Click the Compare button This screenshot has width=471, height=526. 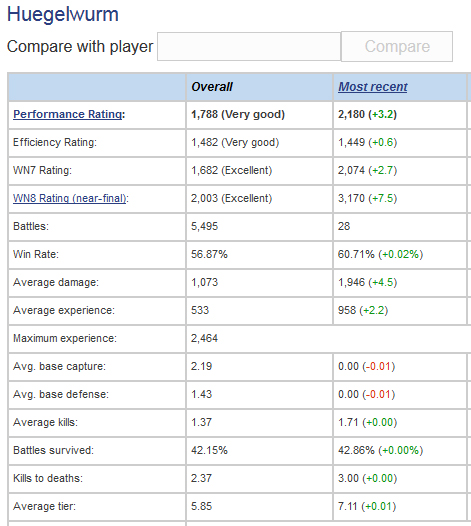397,47
